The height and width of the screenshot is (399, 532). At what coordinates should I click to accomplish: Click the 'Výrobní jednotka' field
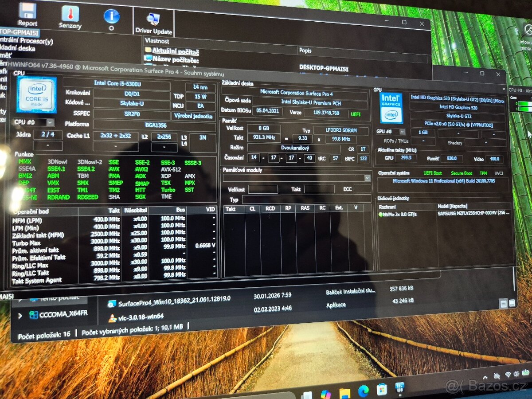click(x=194, y=116)
